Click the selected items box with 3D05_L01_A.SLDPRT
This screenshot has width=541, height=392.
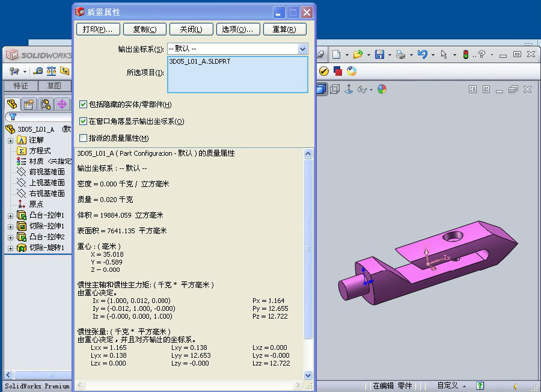237,75
